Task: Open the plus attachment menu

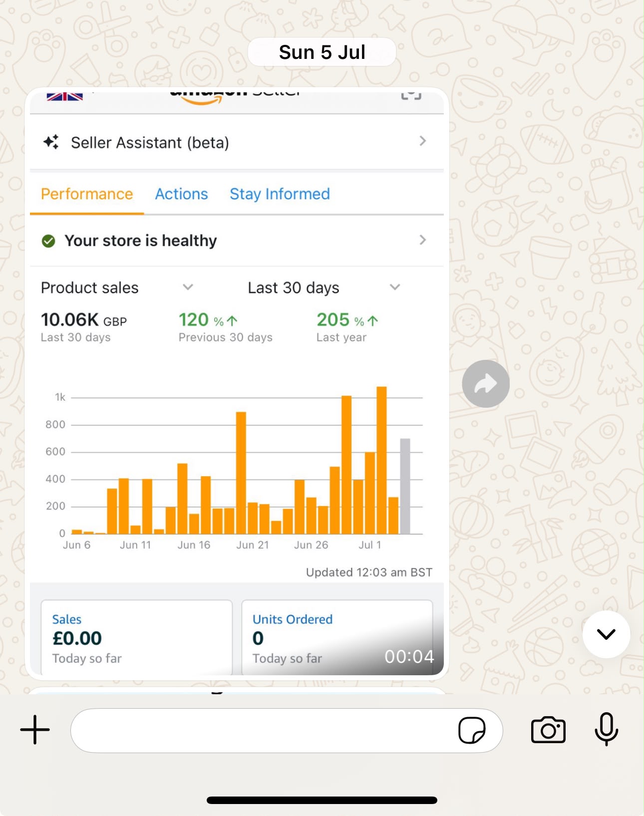Action: 35,730
